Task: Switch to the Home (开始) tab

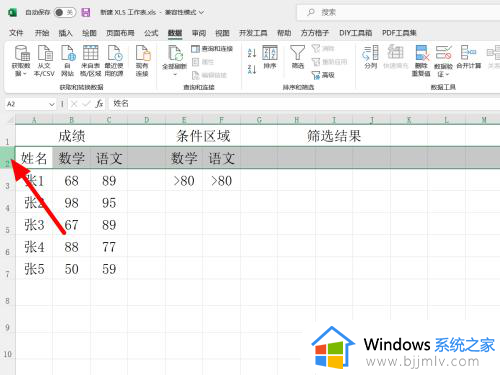Action: click(x=42, y=33)
